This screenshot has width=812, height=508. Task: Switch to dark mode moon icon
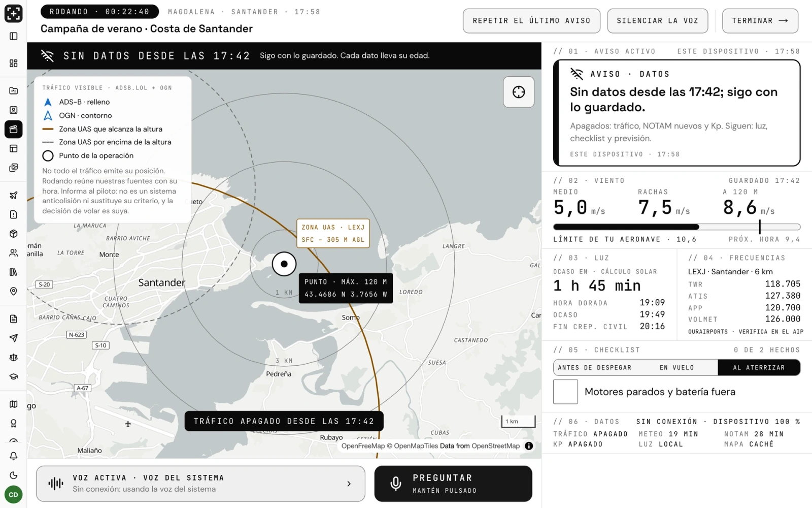[x=14, y=475]
